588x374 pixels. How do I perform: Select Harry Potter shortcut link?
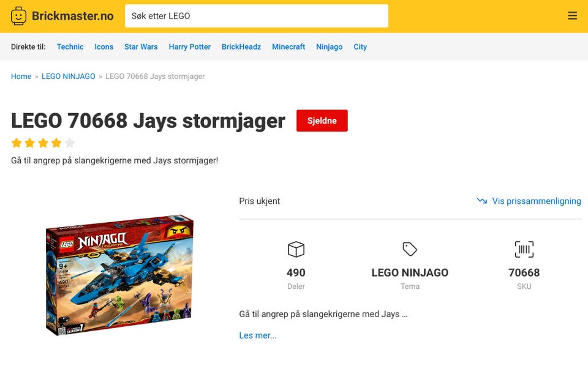point(190,47)
